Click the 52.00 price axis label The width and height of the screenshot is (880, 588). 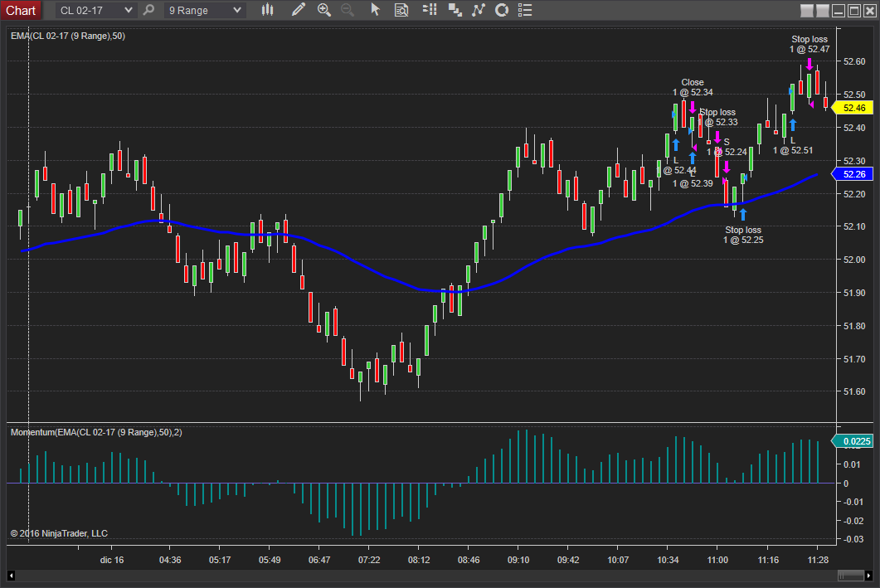coord(854,260)
